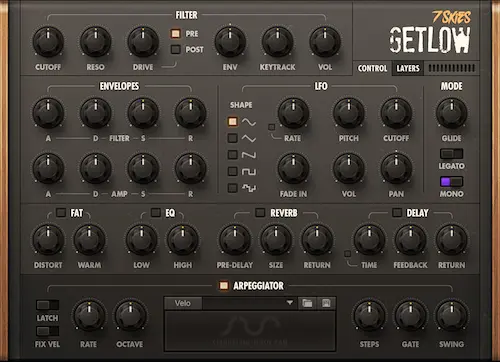
Task: Click the reverb RETURN knob
Action: (x=317, y=240)
